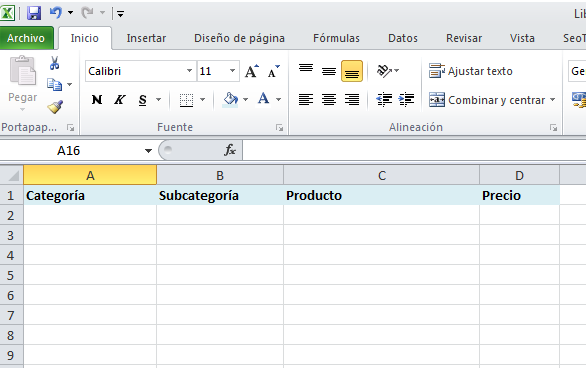The image size is (586, 368).
Task: Select the Format Painter brush icon
Action: pyautogui.click(x=55, y=107)
